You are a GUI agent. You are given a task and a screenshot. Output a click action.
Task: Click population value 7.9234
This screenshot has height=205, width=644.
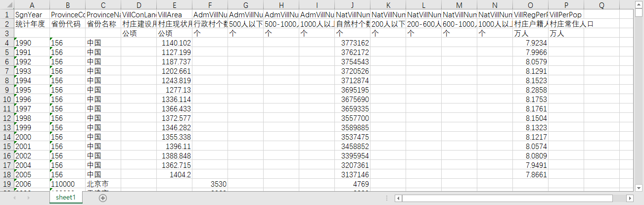tap(530, 43)
